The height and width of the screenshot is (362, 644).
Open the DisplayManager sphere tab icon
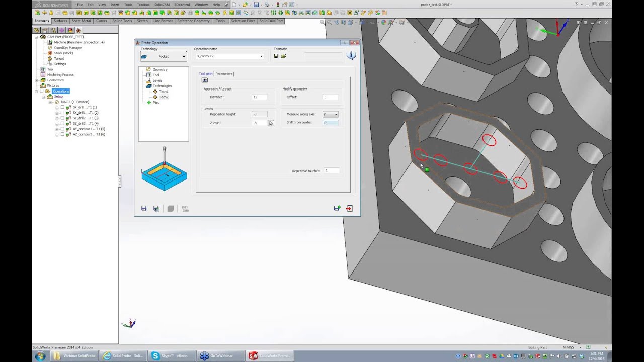(70, 30)
